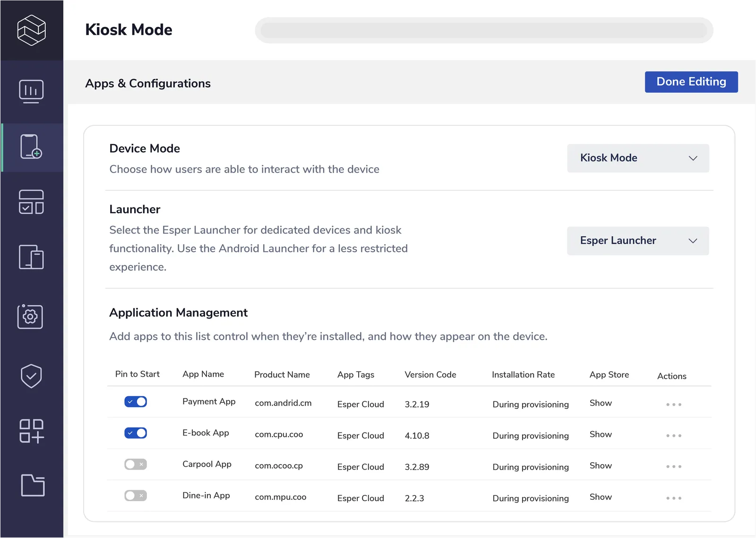This screenshot has height=538, width=756.
Task: Open the add apps grid sidebar icon
Action: click(x=31, y=431)
